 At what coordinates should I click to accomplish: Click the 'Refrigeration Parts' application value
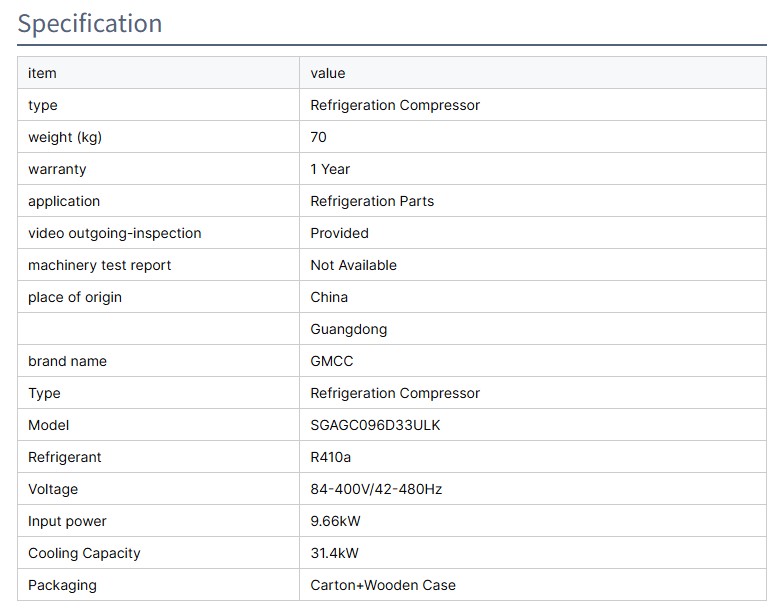pyautogui.click(x=372, y=201)
